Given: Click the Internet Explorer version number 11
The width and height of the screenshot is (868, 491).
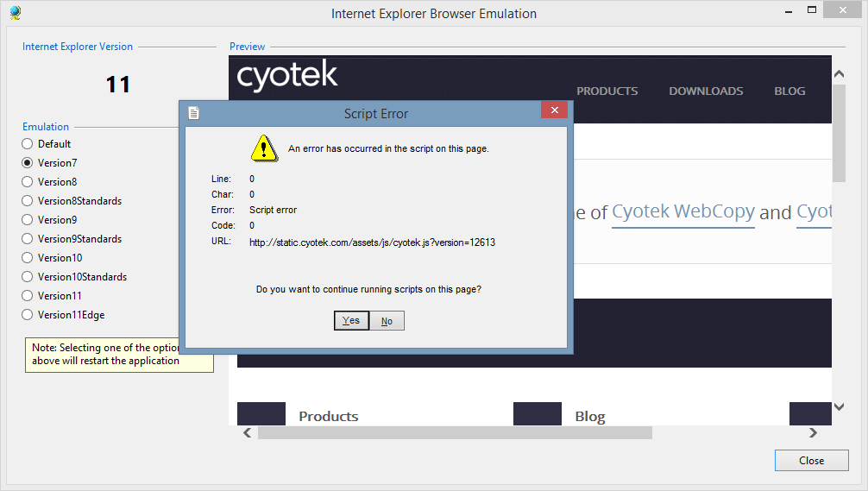Looking at the screenshot, I should tap(118, 85).
